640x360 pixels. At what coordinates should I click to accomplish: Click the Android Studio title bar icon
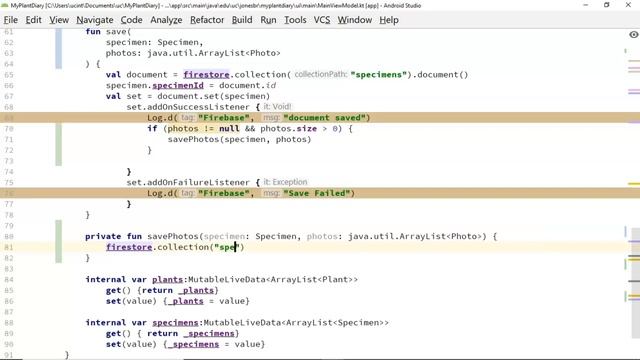[5, 5]
